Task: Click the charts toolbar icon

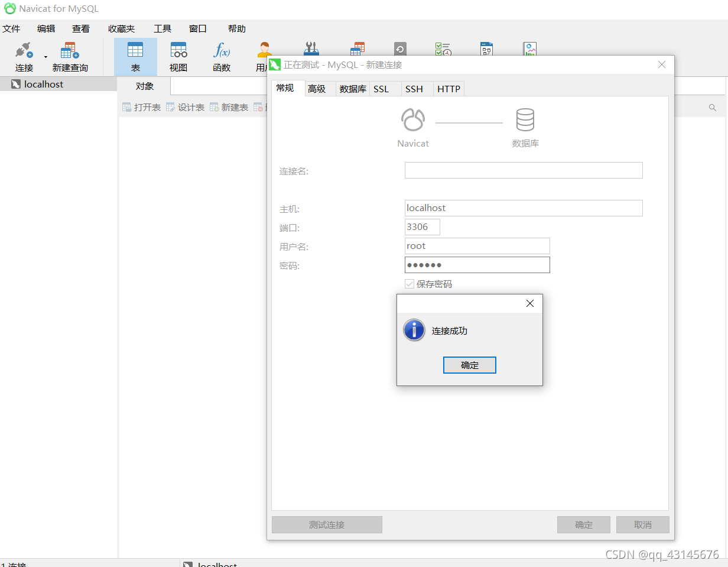Action: click(530, 49)
